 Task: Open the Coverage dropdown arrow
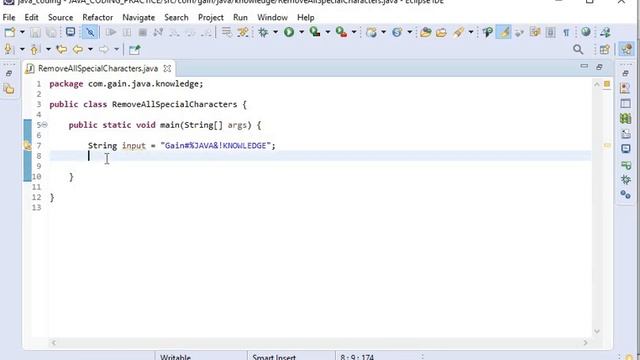click(327, 32)
